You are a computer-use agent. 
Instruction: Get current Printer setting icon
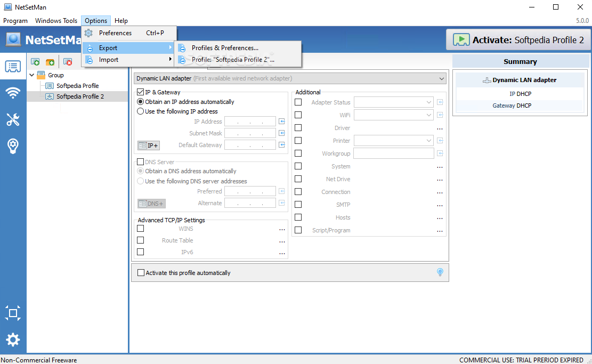(x=440, y=141)
